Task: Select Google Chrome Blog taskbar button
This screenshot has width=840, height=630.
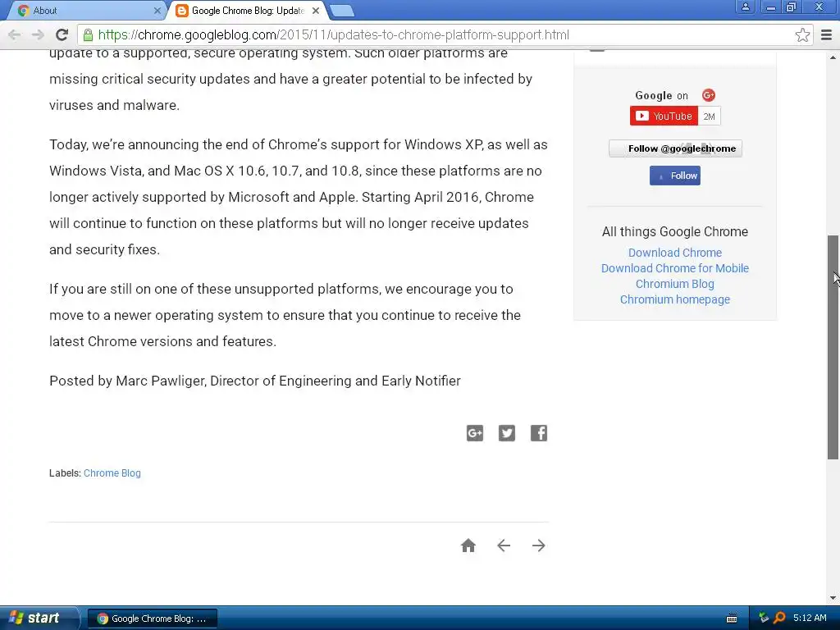Action: point(152,619)
